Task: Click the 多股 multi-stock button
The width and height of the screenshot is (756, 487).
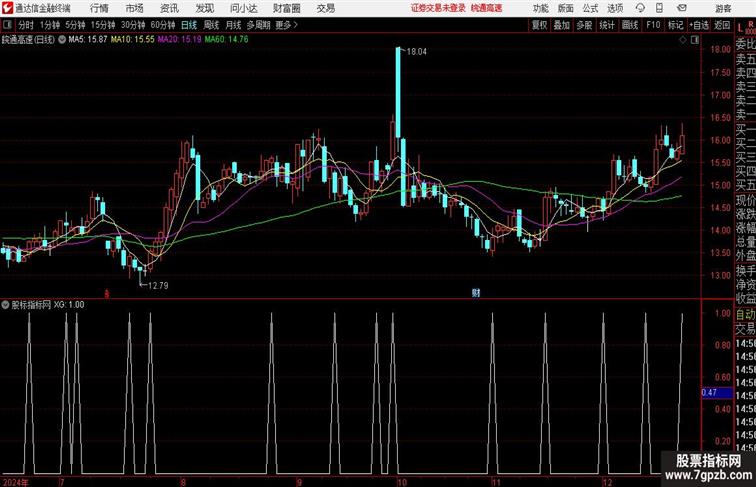Action: (x=584, y=25)
